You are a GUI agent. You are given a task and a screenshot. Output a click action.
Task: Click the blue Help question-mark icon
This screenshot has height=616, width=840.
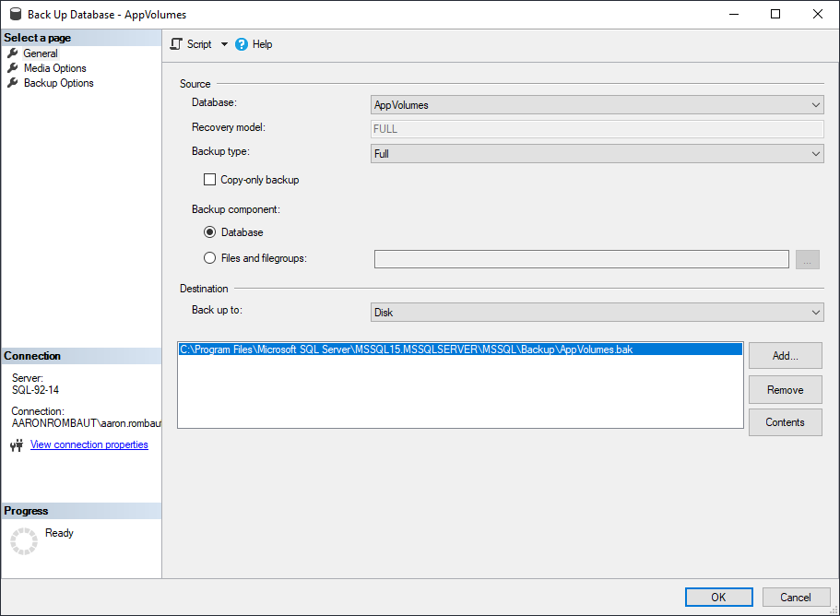click(242, 44)
